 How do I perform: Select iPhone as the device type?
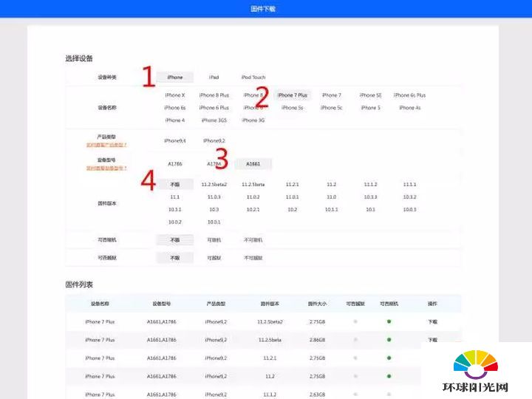174,78
